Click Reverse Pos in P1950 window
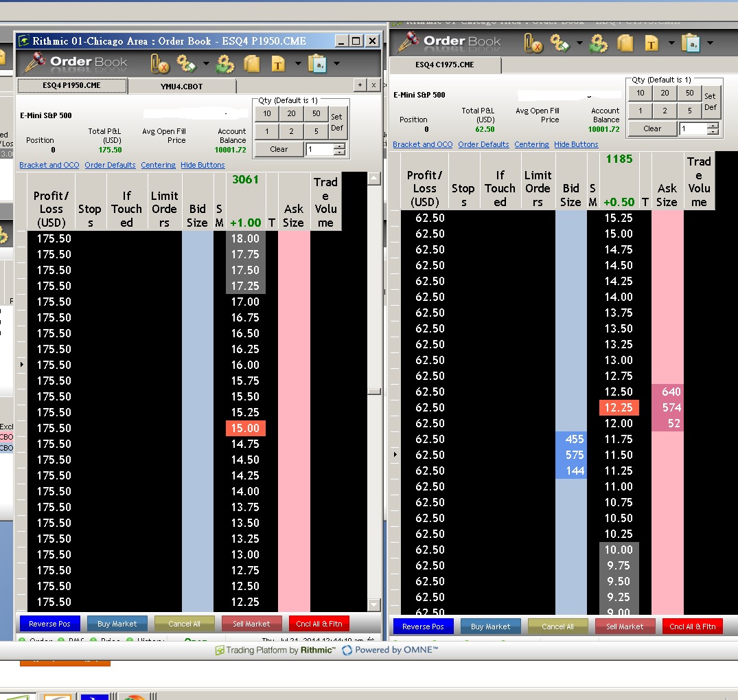 tap(50, 624)
